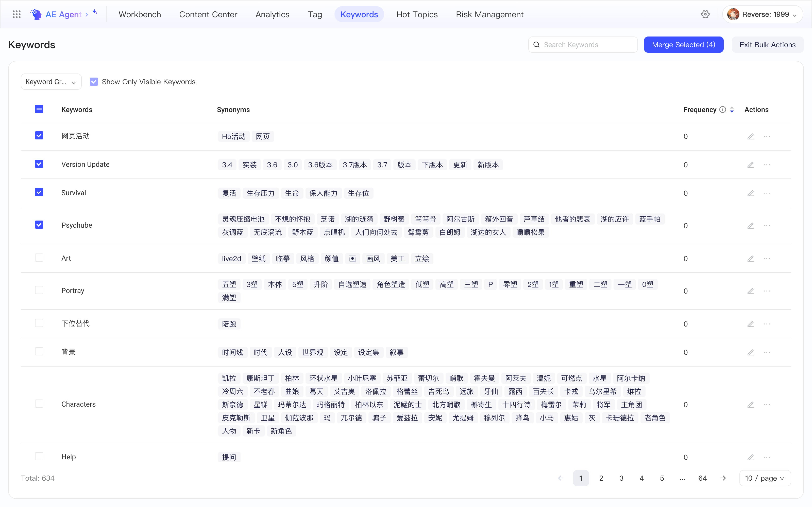Toggle Show Only Visible Keywords checkbox
812x507 pixels.
click(x=94, y=82)
